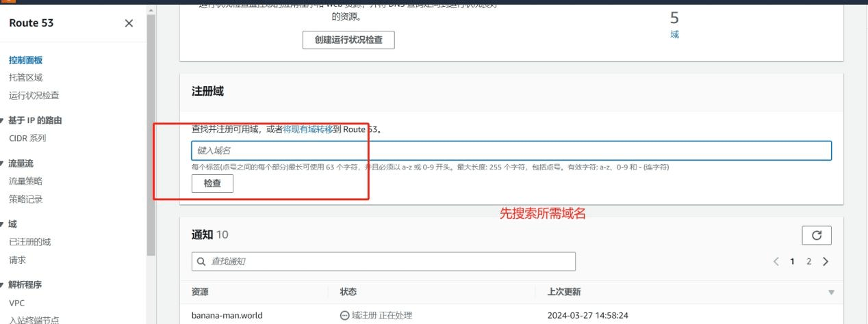Click the 将现有域转移 link
The image size is (868, 324).
tap(308, 129)
